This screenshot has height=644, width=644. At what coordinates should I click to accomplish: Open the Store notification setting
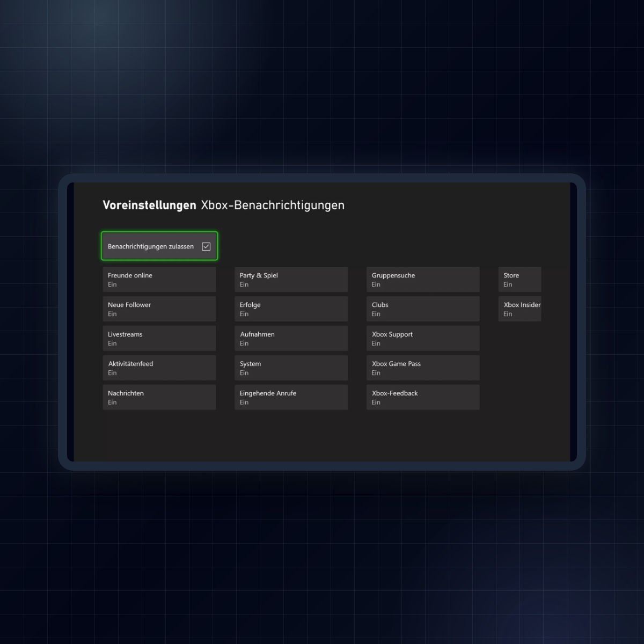[520, 280]
